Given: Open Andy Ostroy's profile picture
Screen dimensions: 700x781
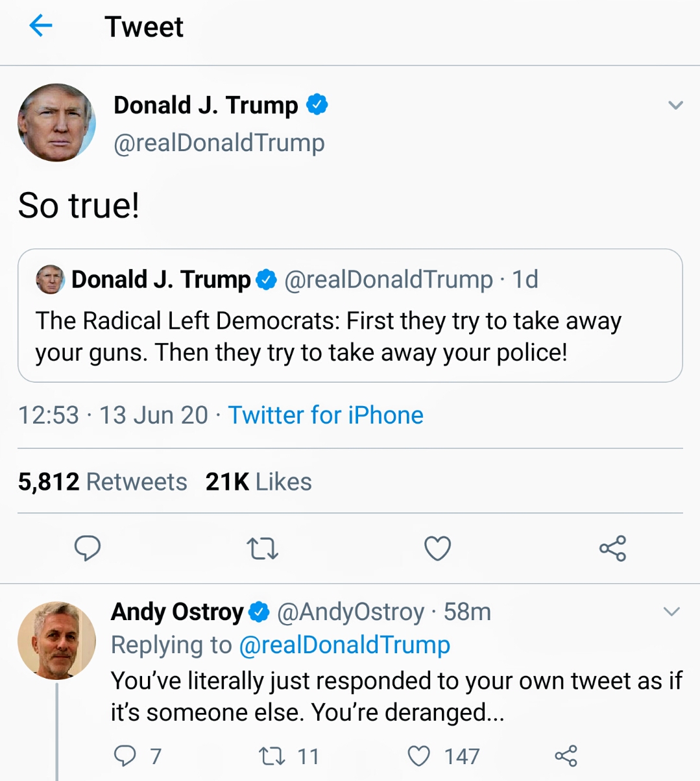Looking at the screenshot, I should point(57,640).
